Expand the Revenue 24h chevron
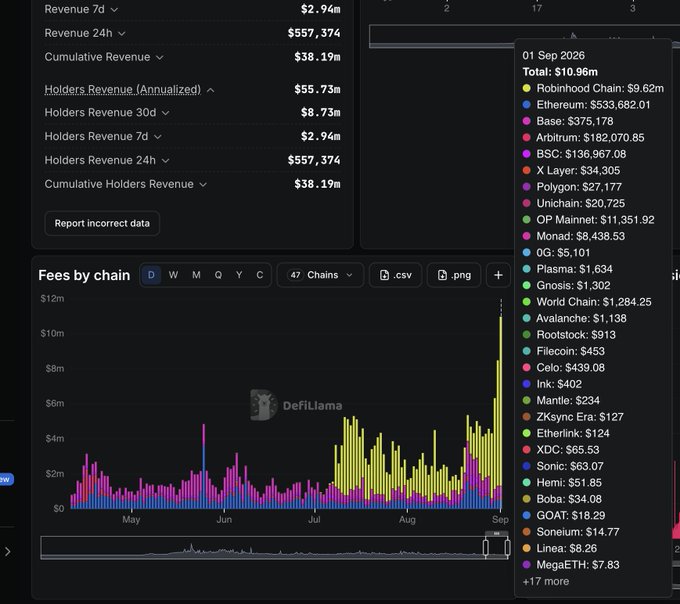 tap(122, 33)
